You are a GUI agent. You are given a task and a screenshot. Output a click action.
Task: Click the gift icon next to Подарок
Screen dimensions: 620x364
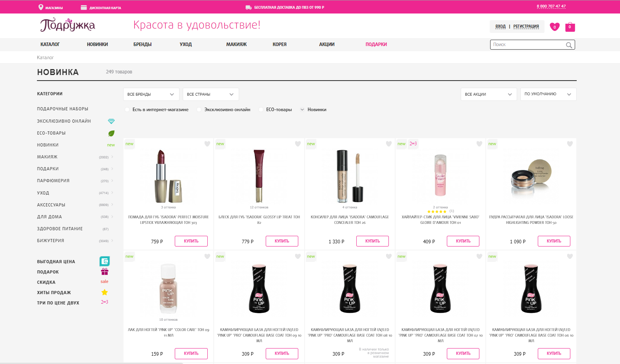pos(104,272)
